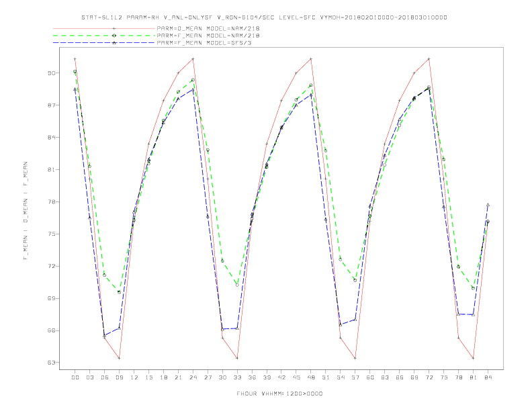Click x-axis forecast hour label 51

point(326,377)
